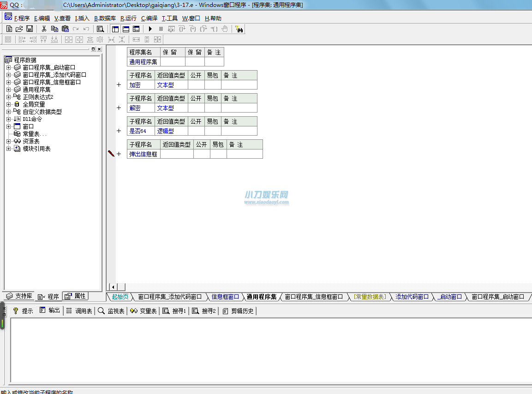Expand the 通用程序集 tree node
This screenshot has height=394, width=532.
[x=8, y=90]
